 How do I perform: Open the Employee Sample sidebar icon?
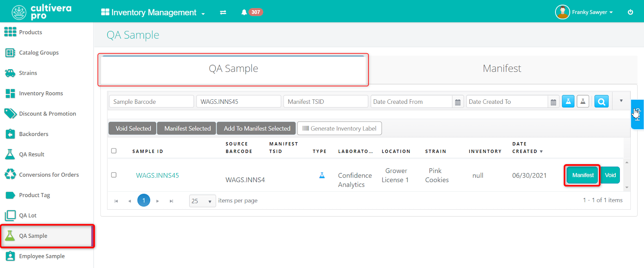click(x=10, y=256)
